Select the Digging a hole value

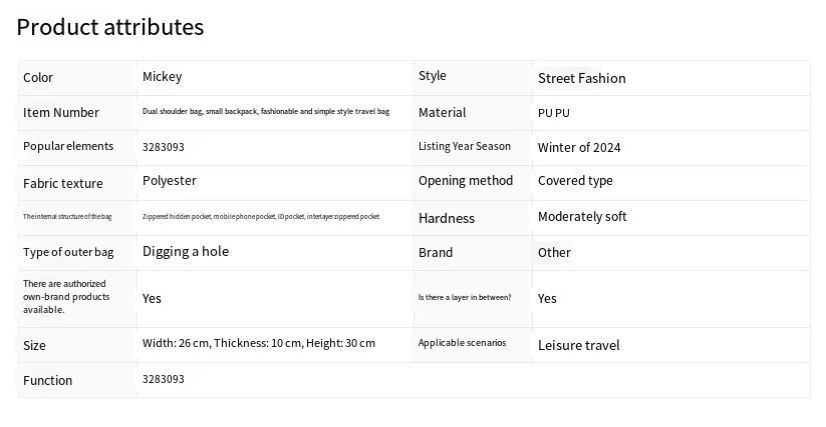coord(185,251)
